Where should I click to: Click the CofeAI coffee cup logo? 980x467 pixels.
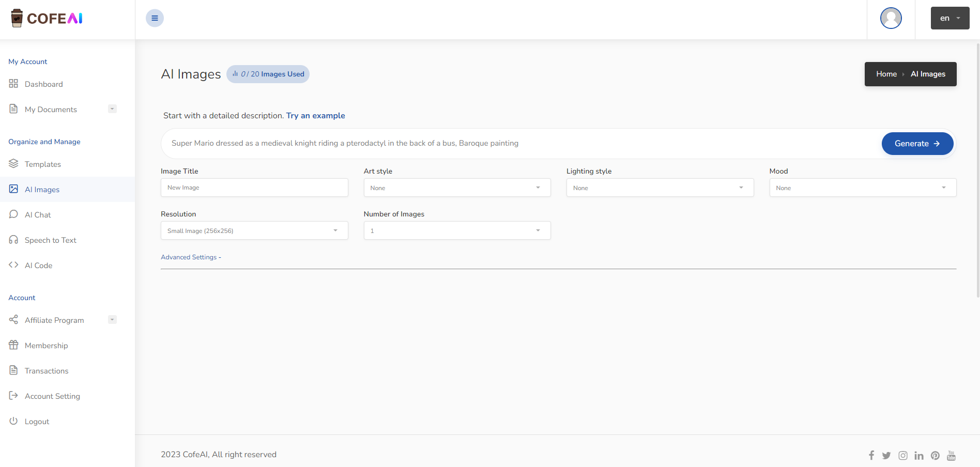(x=17, y=18)
